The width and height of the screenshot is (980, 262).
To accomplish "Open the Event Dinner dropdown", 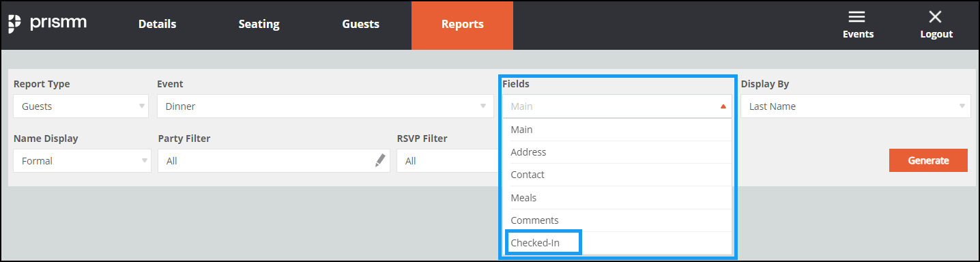I will (x=326, y=106).
